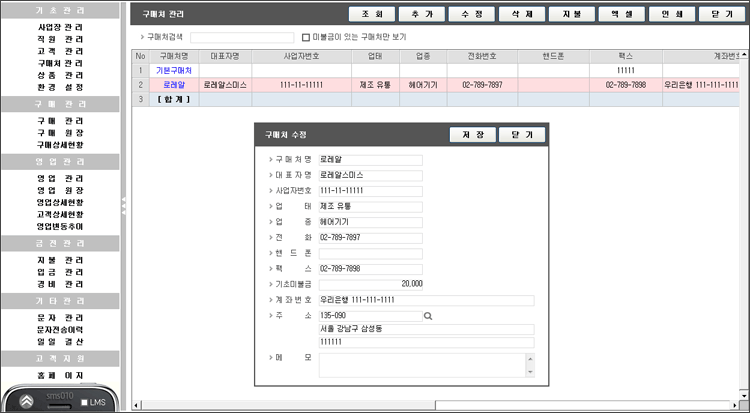Click the double-chevron up icon on phone widget
Screen dimensions: 750x413
point(26,400)
